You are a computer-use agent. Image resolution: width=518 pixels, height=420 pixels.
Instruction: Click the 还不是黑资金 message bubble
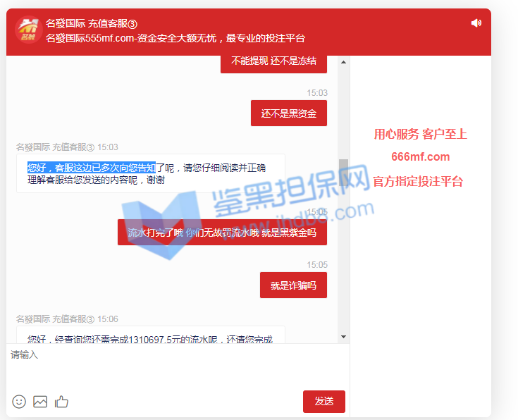click(x=288, y=113)
